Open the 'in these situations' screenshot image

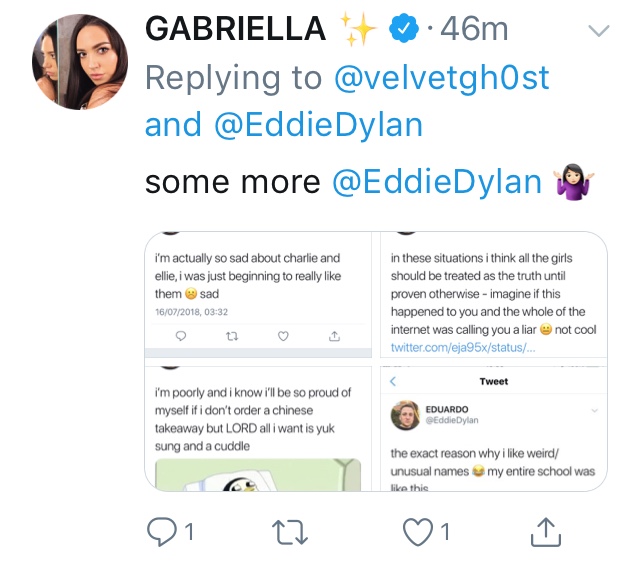pyautogui.click(x=494, y=295)
